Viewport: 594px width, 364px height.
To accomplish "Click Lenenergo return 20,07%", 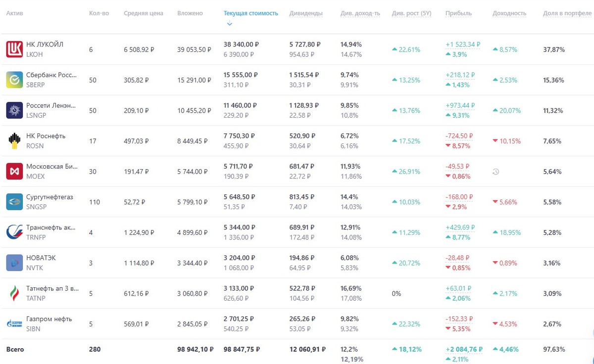I will pyautogui.click(x=507, y=110).
